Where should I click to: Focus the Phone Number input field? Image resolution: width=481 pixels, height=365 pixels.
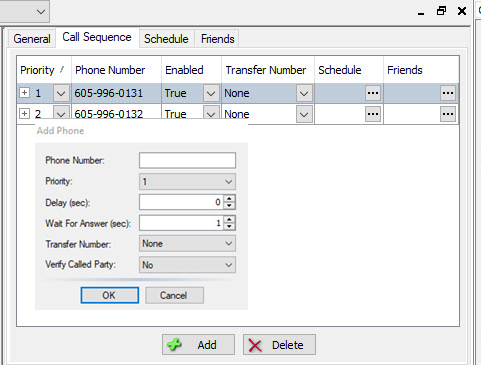coord(187,160)
